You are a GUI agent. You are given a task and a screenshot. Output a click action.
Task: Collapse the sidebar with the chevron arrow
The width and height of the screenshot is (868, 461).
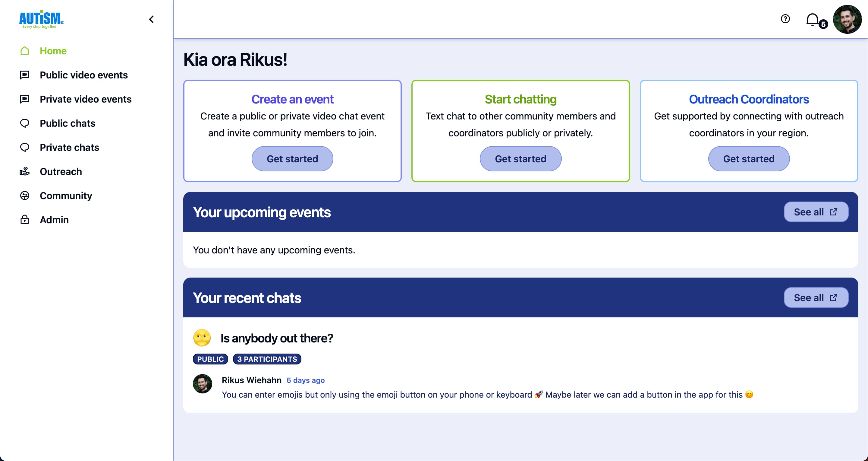point(151,20)
